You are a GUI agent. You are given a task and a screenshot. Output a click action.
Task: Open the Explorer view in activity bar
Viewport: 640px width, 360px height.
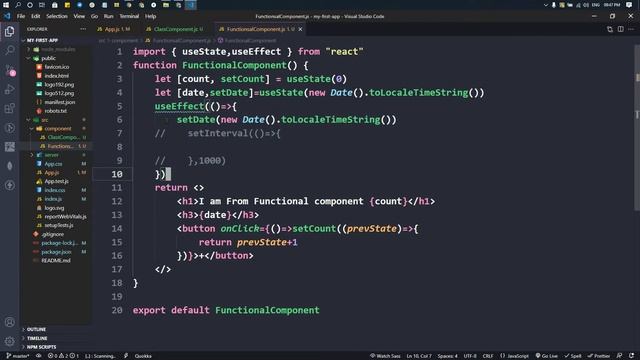tap(9, 31)
